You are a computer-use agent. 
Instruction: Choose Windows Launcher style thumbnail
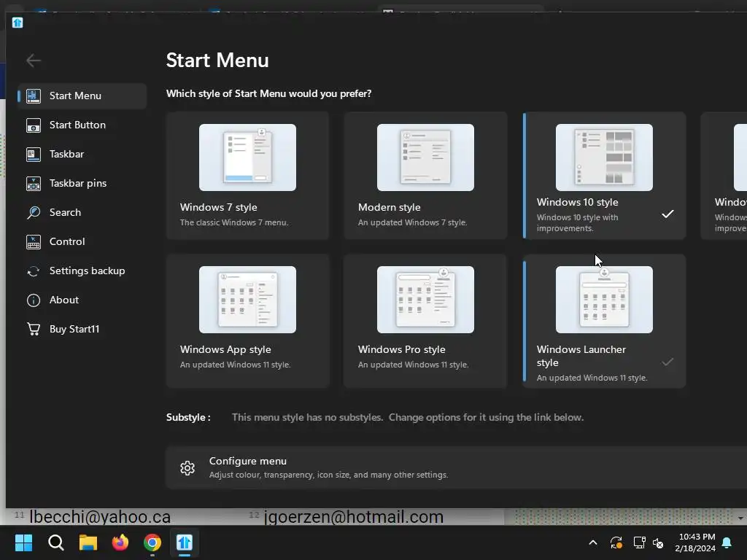[x=604, y=300]
